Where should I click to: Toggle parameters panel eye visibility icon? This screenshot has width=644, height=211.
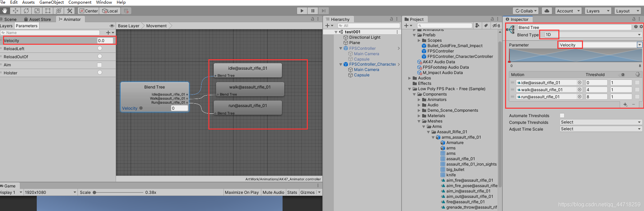tap(112, 26)
